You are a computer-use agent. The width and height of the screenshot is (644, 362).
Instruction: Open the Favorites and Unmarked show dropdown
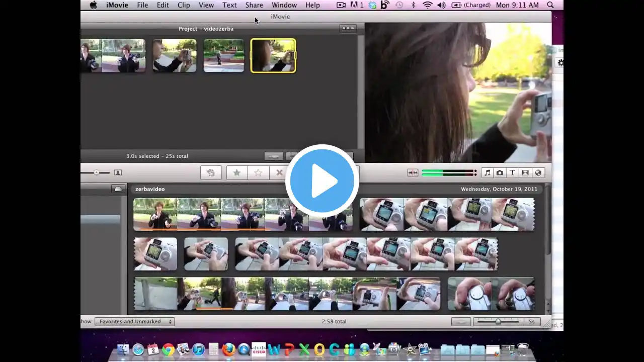pyautogui.click(x=134, y=321)
